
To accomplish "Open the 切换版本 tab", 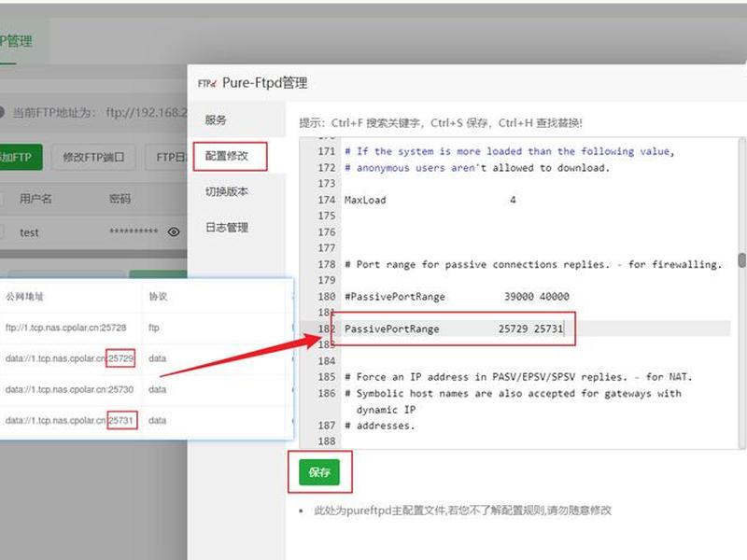I will point(227,191).
